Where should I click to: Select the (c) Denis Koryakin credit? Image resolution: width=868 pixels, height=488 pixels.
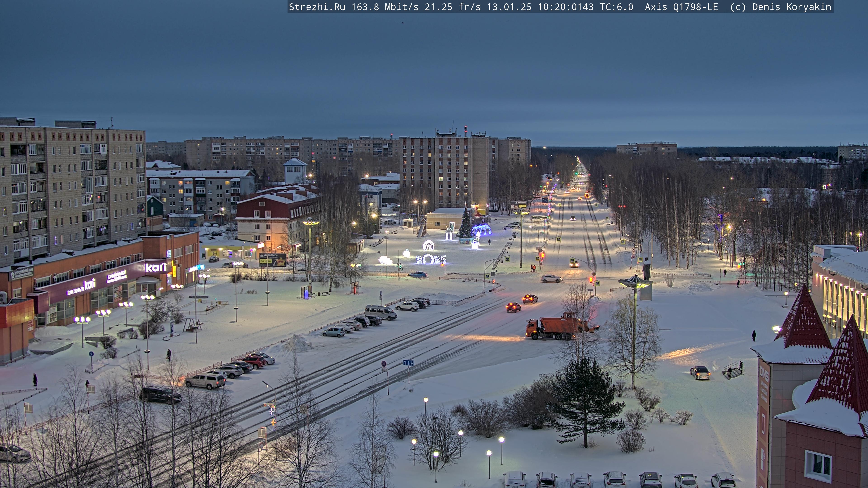[x=781, y=7]
